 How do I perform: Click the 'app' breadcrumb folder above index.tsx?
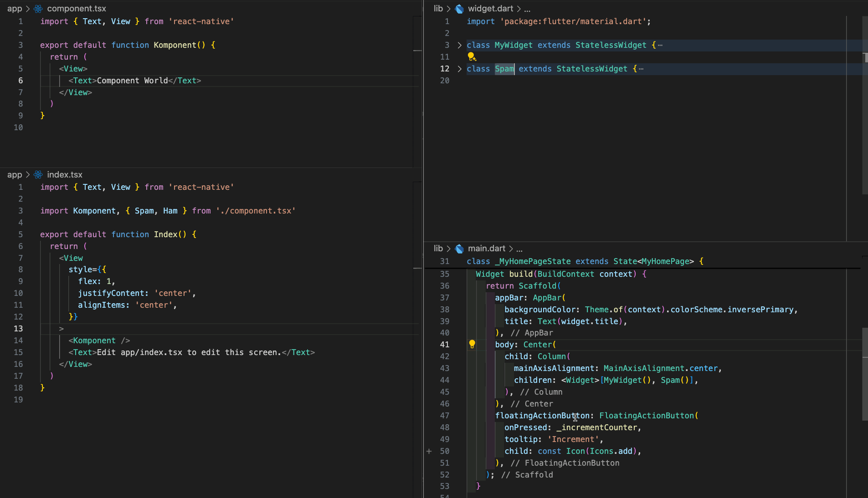(x=15, y=175)
